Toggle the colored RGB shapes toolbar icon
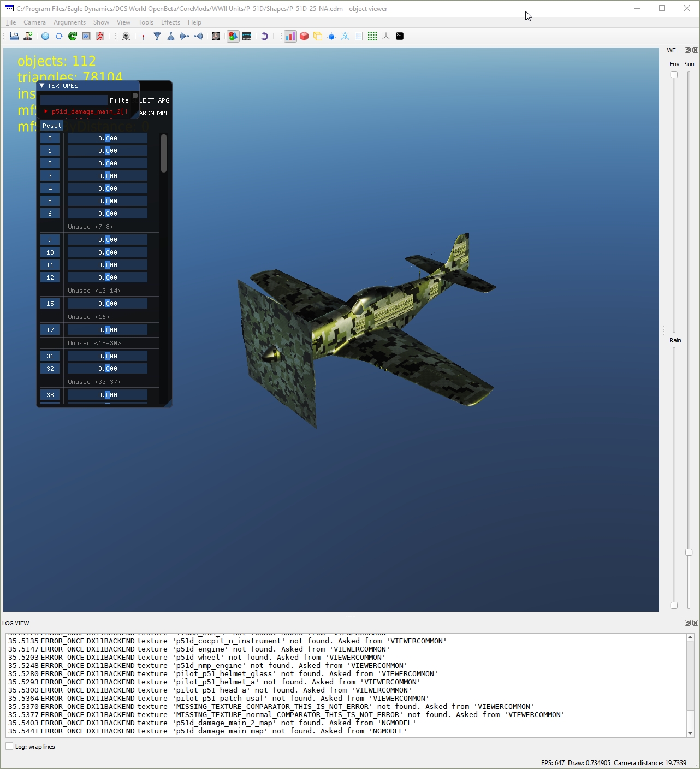The width and height of the screenshot is (700, 769). [x=233, y=36]
